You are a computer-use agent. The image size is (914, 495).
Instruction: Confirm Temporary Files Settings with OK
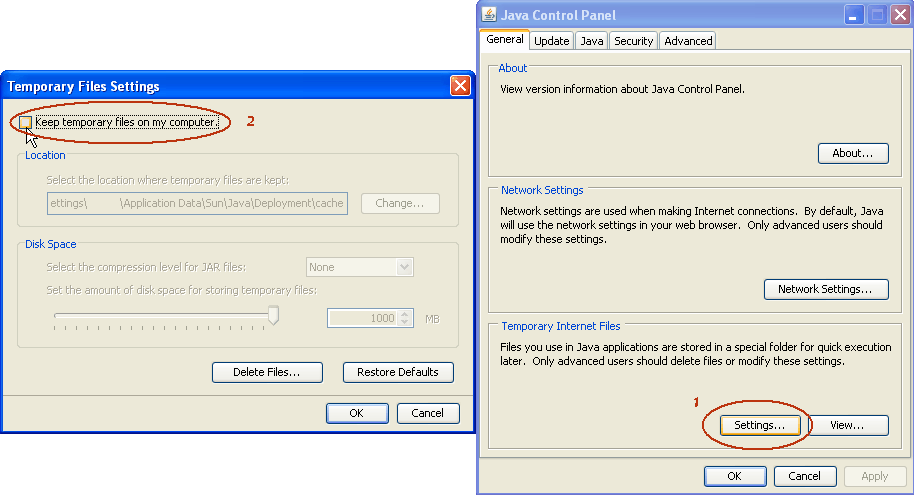click(357, 413)
